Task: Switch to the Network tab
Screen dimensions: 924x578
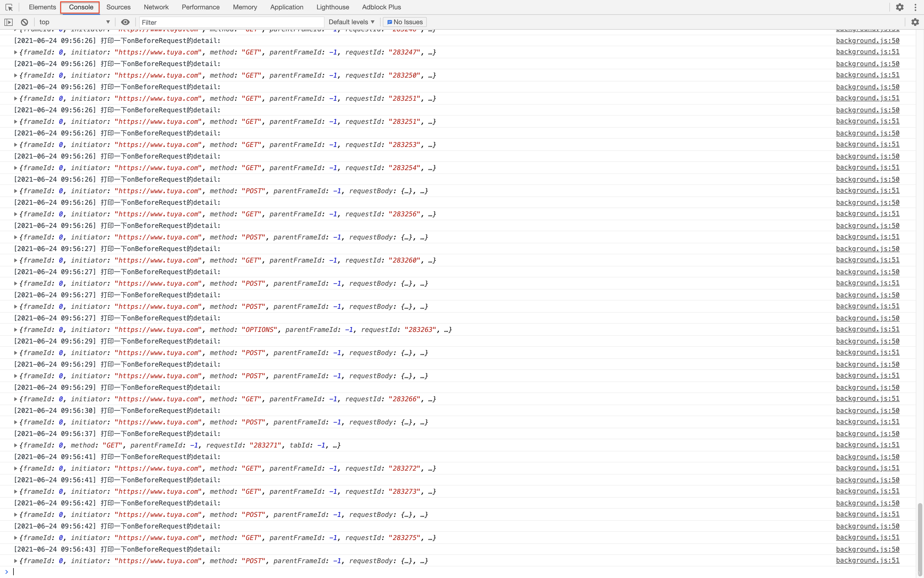Action: 156,7
